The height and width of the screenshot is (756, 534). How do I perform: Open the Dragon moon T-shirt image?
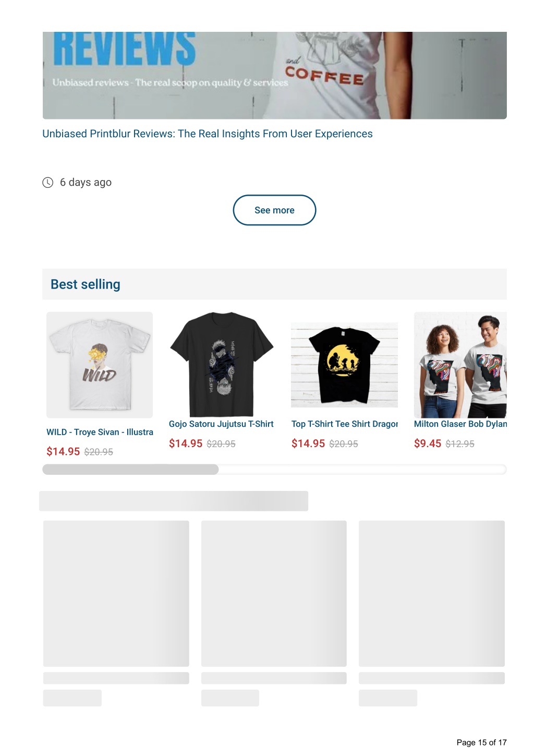[344, 365]
